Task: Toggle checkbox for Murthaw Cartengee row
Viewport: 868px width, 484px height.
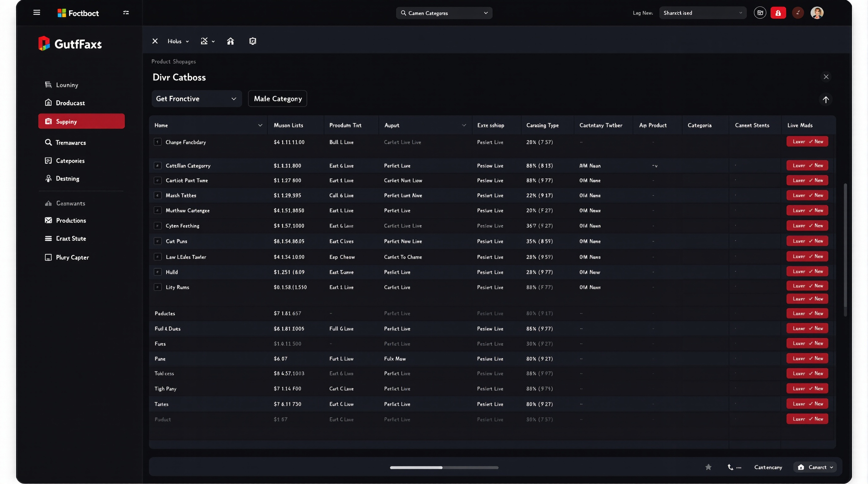Action: pos(157,210)
